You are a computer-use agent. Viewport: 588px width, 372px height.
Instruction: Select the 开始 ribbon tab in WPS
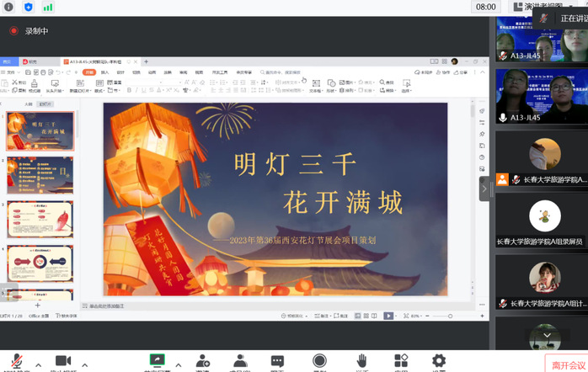(x=89, y=72)
